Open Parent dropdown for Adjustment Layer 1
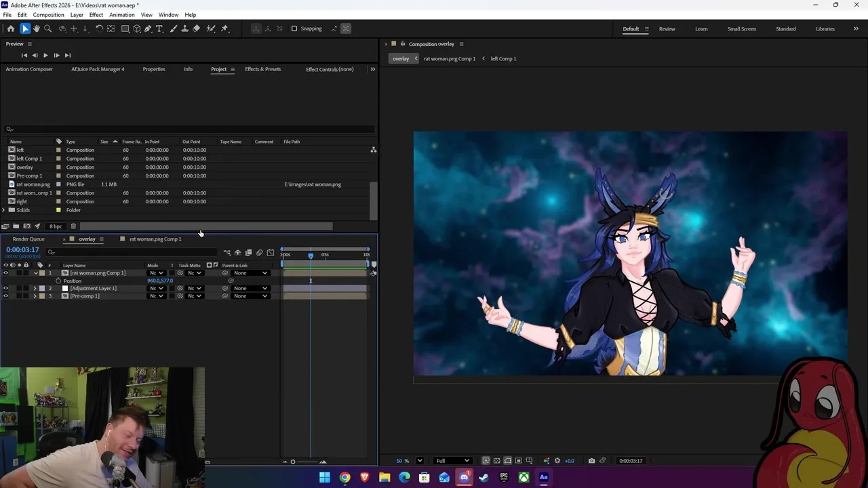The height and width of the screenshot is (488, 868). click(250, 289)
